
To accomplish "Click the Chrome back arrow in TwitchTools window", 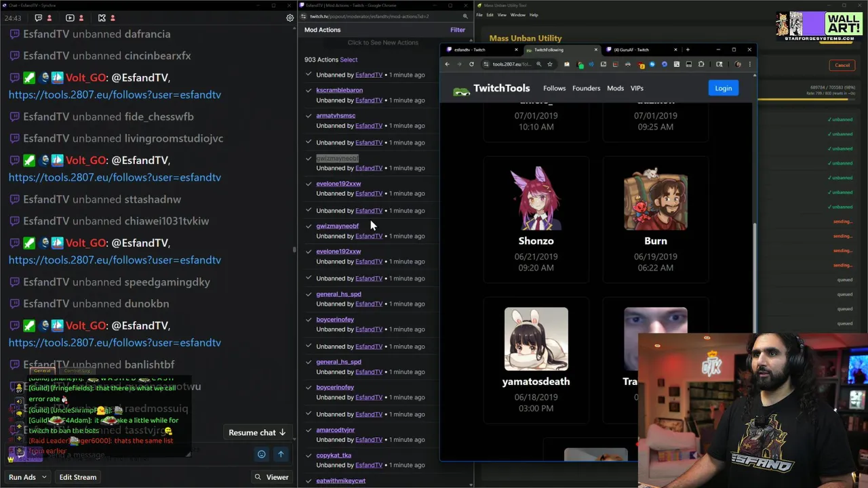I will click(x=447, y=64).
